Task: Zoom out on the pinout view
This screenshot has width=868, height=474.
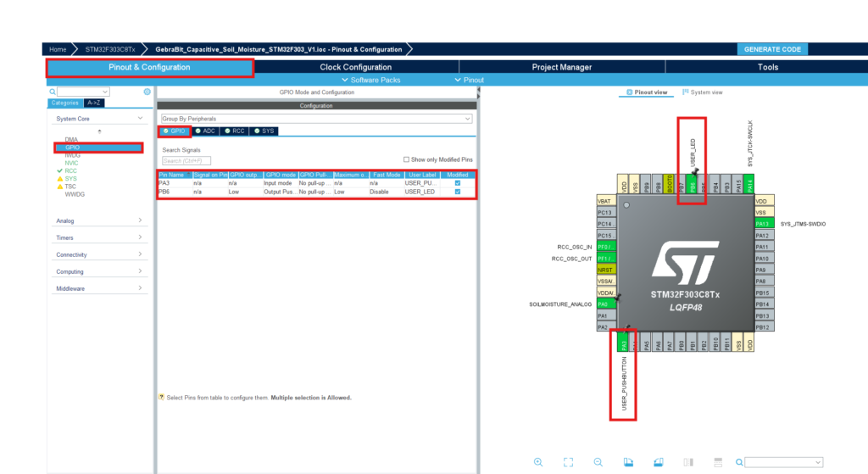Action: coord(598,462)
